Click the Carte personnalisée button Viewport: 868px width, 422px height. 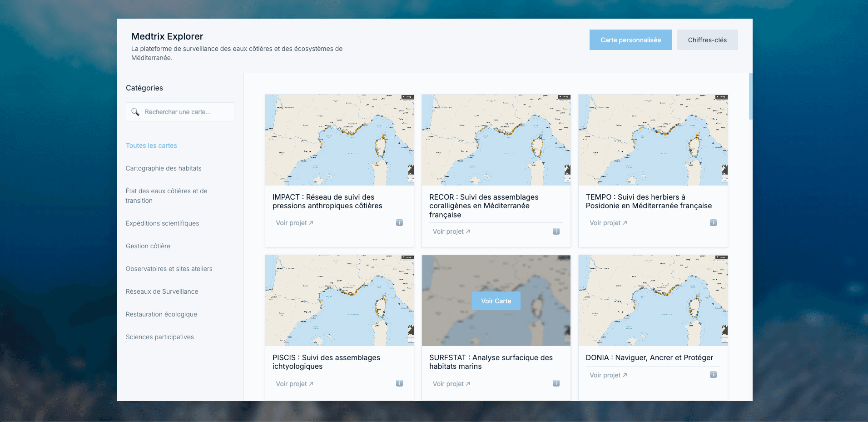(x=630, y=40)
